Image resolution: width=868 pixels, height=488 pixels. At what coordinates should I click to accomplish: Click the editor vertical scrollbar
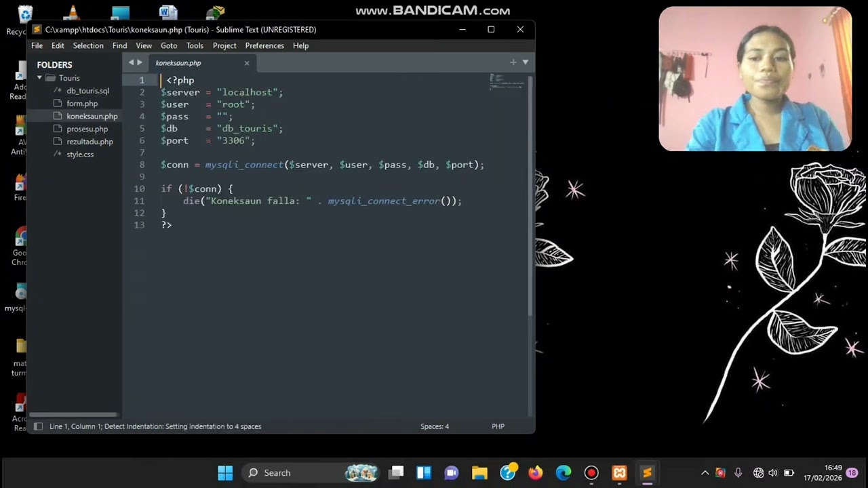coord(531,197)
